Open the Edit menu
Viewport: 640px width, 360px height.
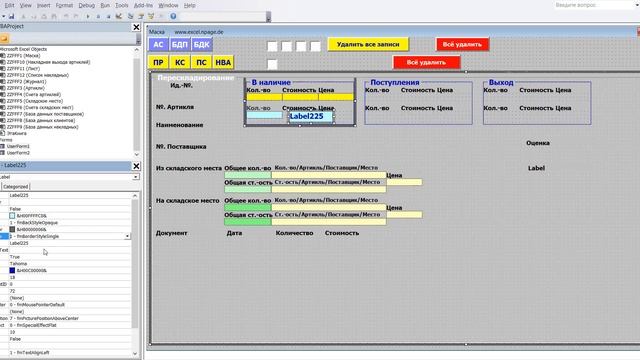click(9, 5)
